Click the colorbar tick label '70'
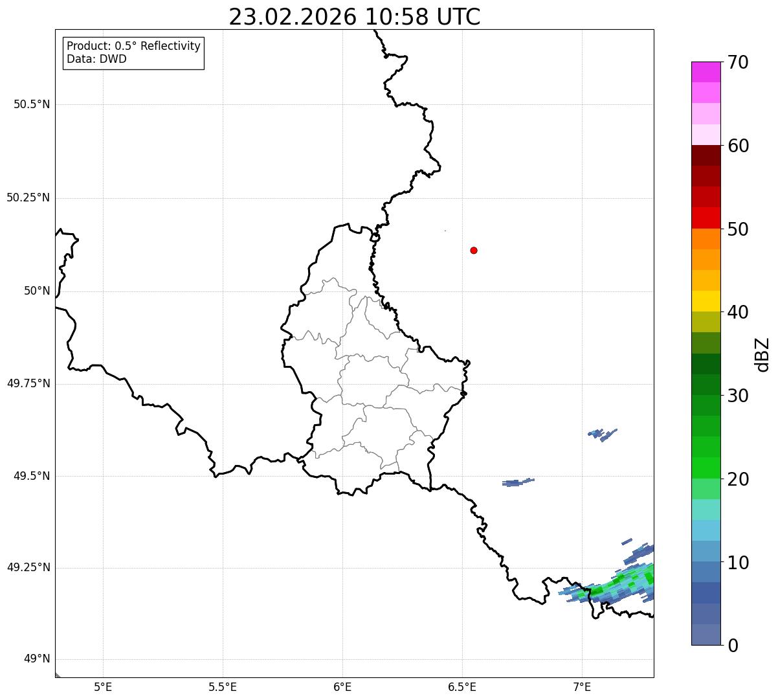This screenshot has height=700, width=778. point(738,62)
